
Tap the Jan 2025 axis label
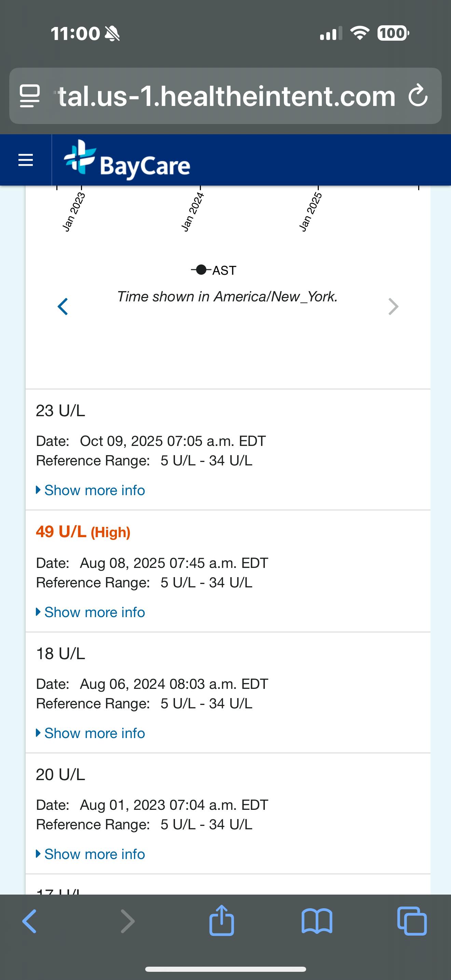click(x=311, y=212)
